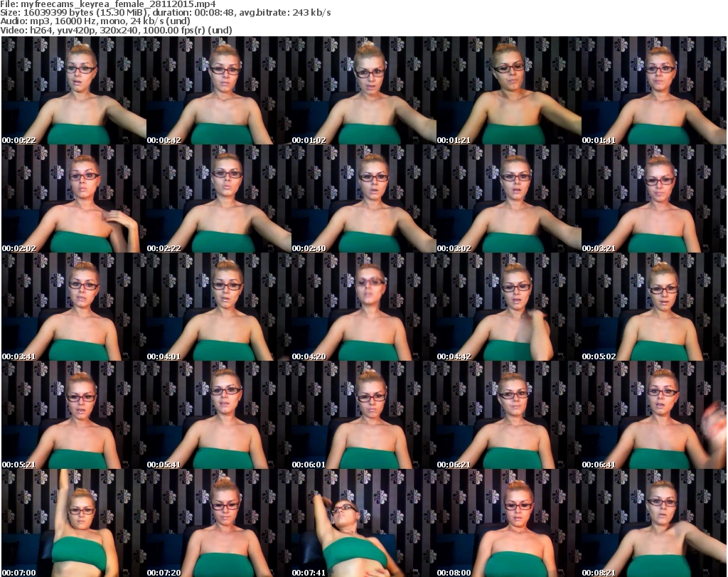Image resolution: width=728 pixels, height=577 pixels.
Task: Open the frame stamped 00:02:02
Action: coord(74,198)
